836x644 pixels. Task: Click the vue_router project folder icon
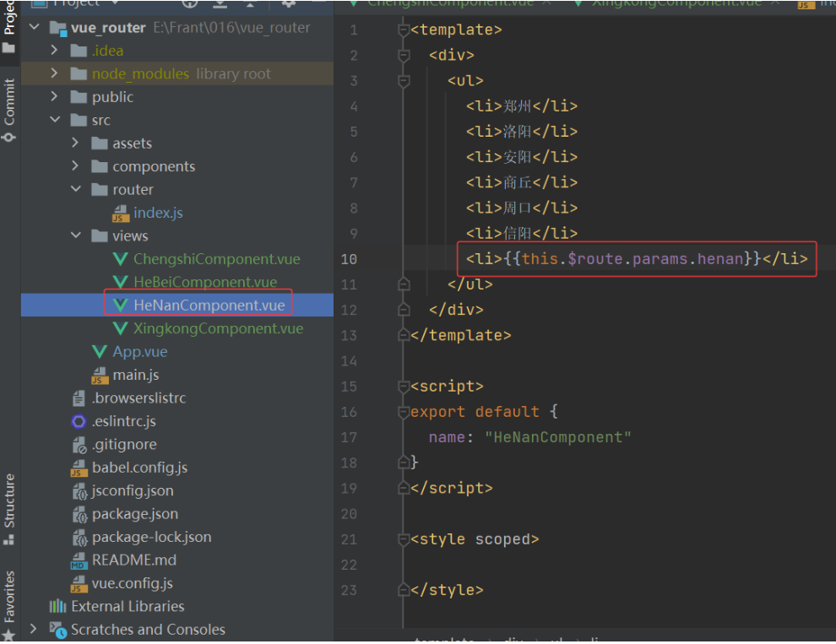tap(57, 28)
